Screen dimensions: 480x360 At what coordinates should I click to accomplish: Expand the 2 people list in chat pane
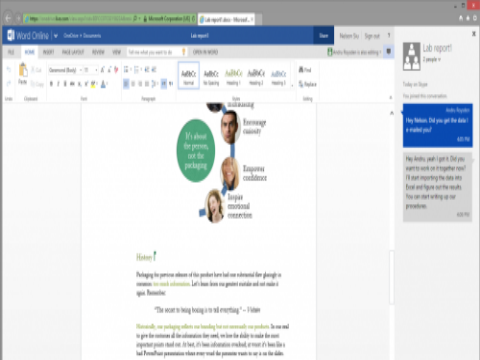click(x=432, y=60)
